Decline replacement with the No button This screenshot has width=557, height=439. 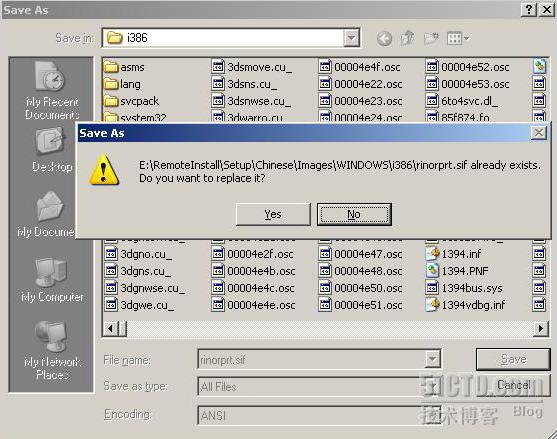(354, 214)
